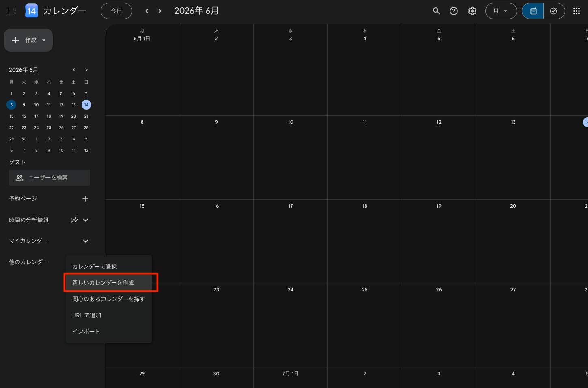Screen dimensions: 588x388
Task: Open the 月 view selector dropdown
Action: tap(501, 11)
